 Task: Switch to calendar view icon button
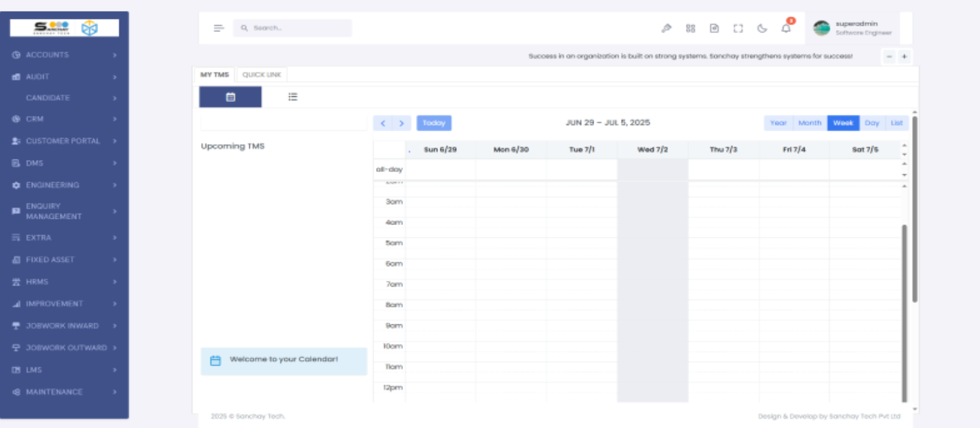[x=230, y=97]
